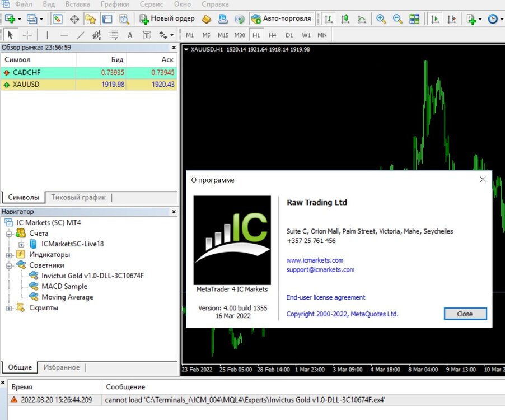The height and width of the screenshot is (420, 505).
Task: Click Close button in About dialog
Action: 465,314
